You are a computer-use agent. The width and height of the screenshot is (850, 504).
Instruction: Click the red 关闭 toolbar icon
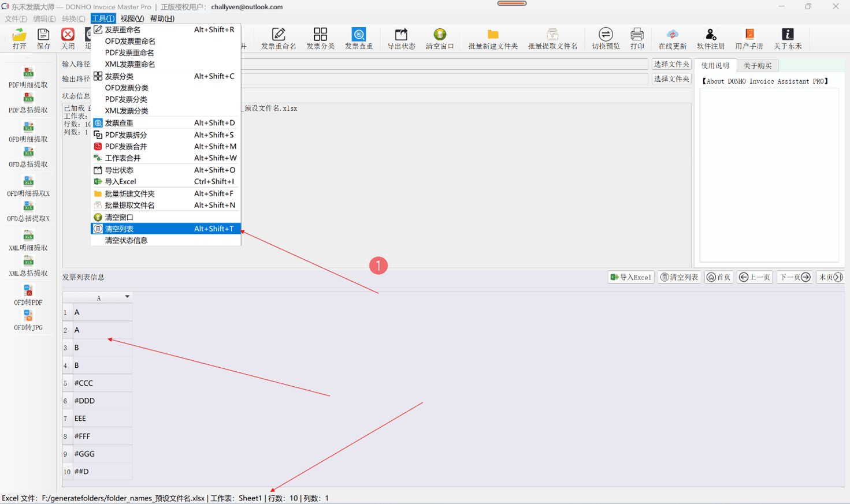click(x=68, y=38)
